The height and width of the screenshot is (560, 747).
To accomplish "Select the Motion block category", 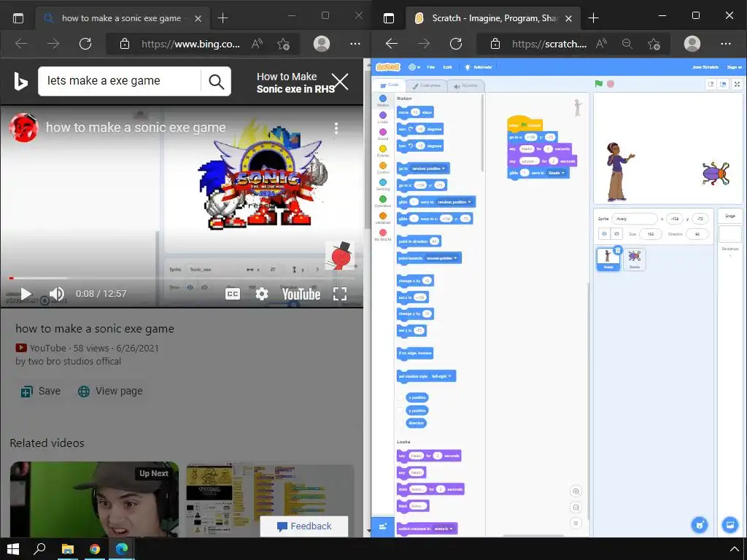I will click(x=382, y=101).
